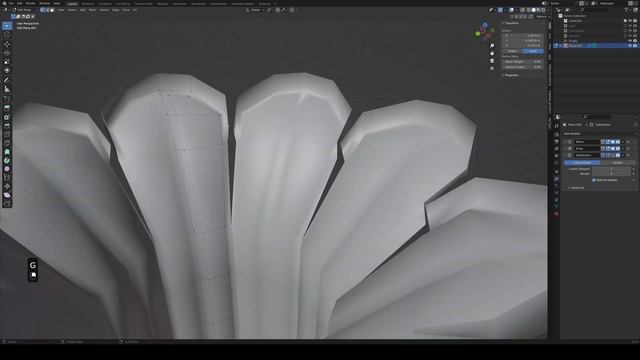Select the Annotate pencil tool
Image resolution: width=640 pixels, height=360 pixels.
(x=7, y=80)
